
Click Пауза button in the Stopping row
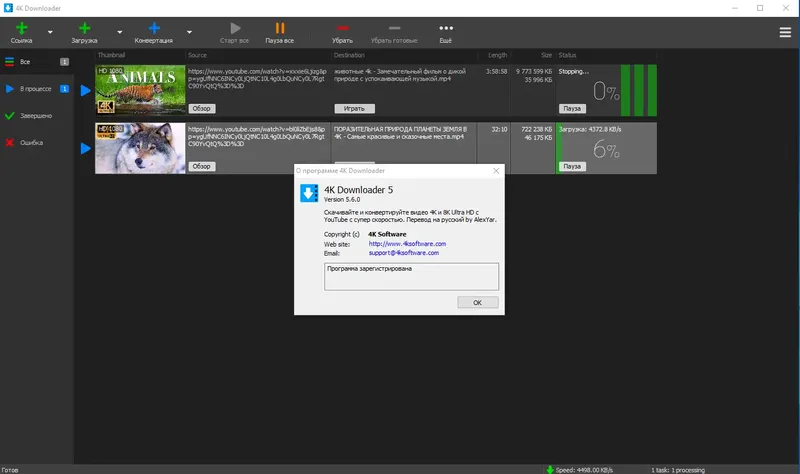(572, 108)
